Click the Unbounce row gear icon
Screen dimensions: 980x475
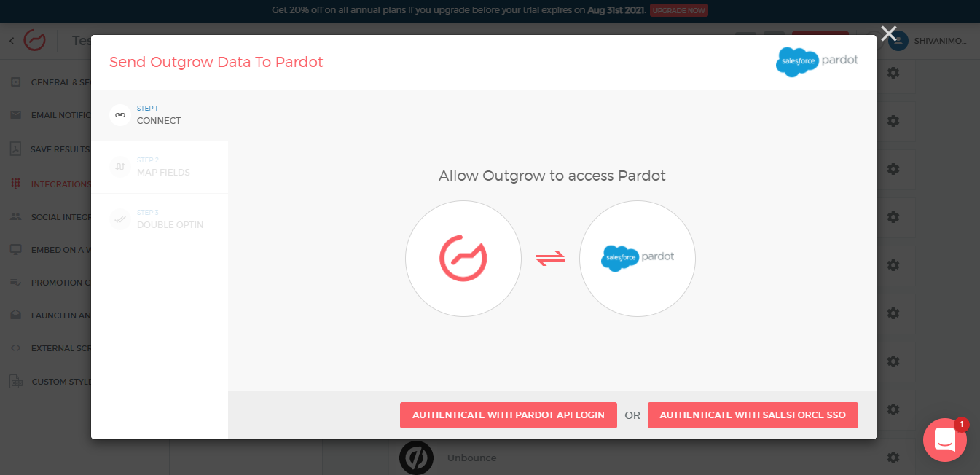893,458
